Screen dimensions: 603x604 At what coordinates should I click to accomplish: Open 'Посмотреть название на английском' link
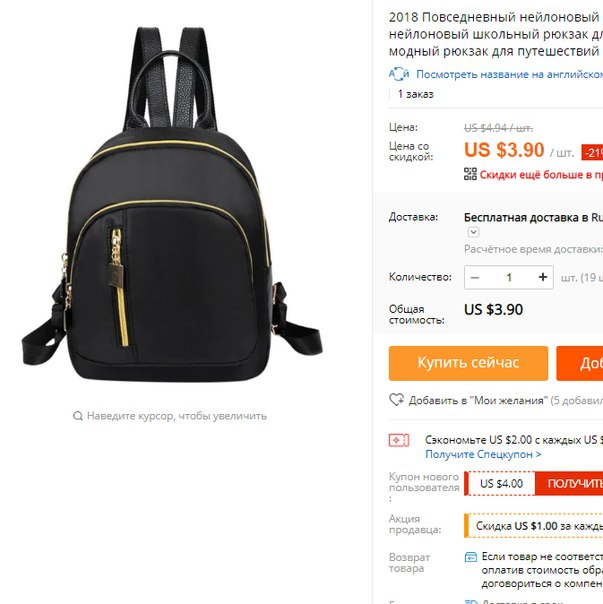click(509, 74)
